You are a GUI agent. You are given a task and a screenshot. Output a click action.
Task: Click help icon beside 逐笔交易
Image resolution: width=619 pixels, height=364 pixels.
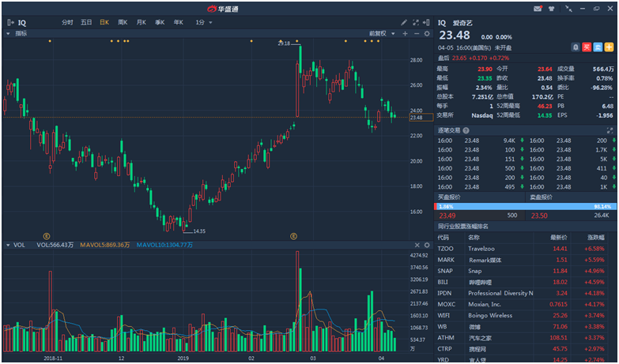pos(466,130)
